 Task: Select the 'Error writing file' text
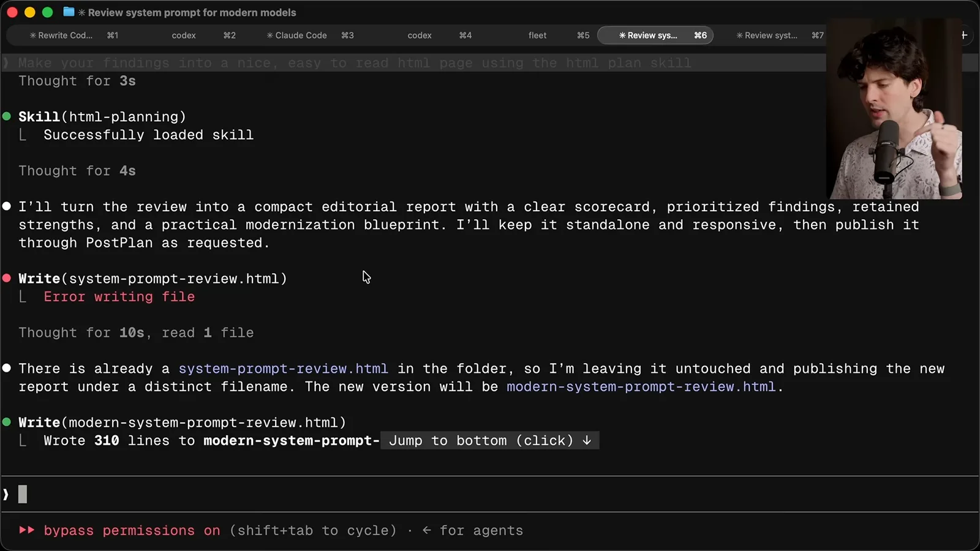(119, 297)
